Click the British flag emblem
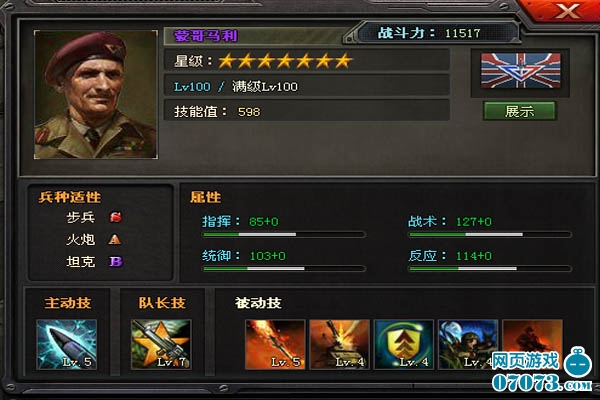This screenshot has width=600, height=400. [x=520, y=71]
